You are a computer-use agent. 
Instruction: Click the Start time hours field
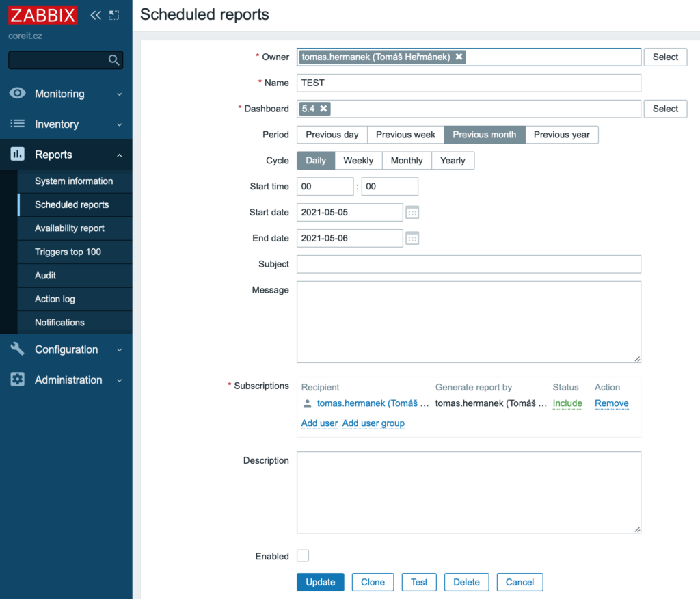pos(325,186)
